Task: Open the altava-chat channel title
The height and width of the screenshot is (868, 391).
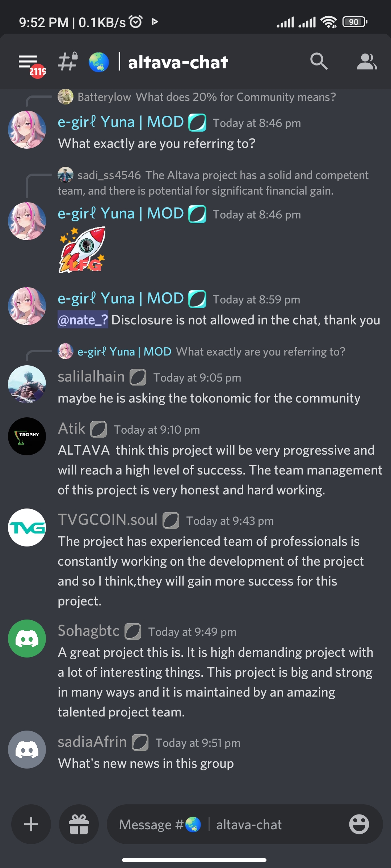Action: click(x=178, y=62)
